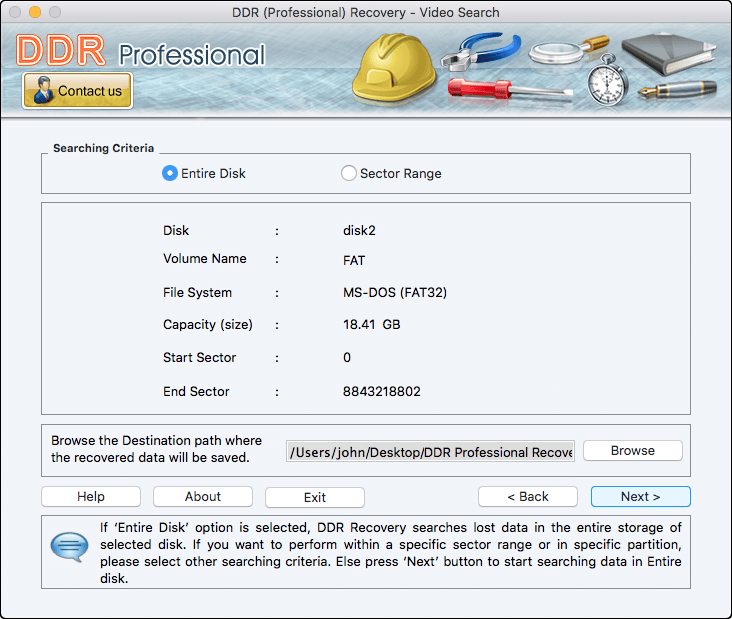Click the window title text
Screen dimensions: 732x619
point(366,13)
